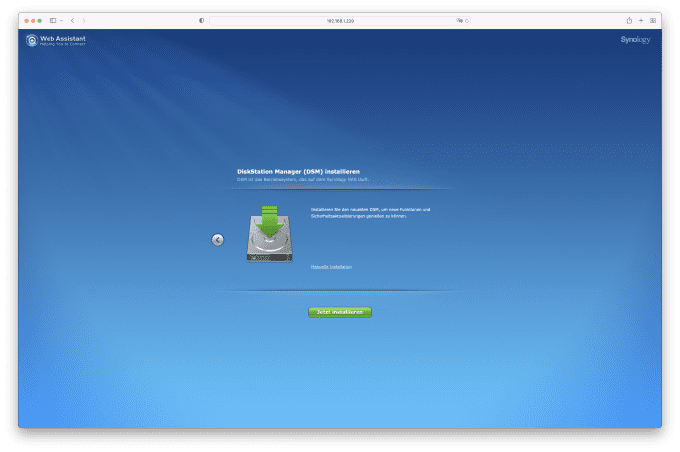This screenshot has height=452, width=680.
Task: Add a new Safari tab
Action: tap(641, 20)
